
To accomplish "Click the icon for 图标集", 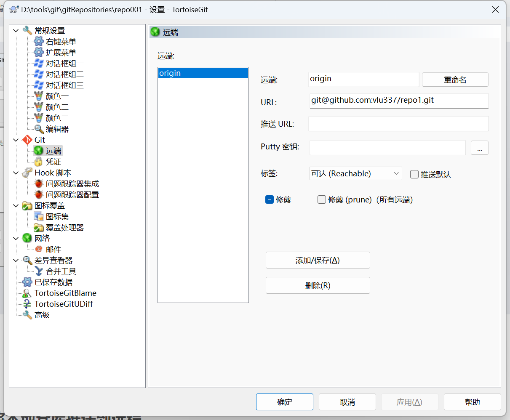I will click(x=39, y=216).
